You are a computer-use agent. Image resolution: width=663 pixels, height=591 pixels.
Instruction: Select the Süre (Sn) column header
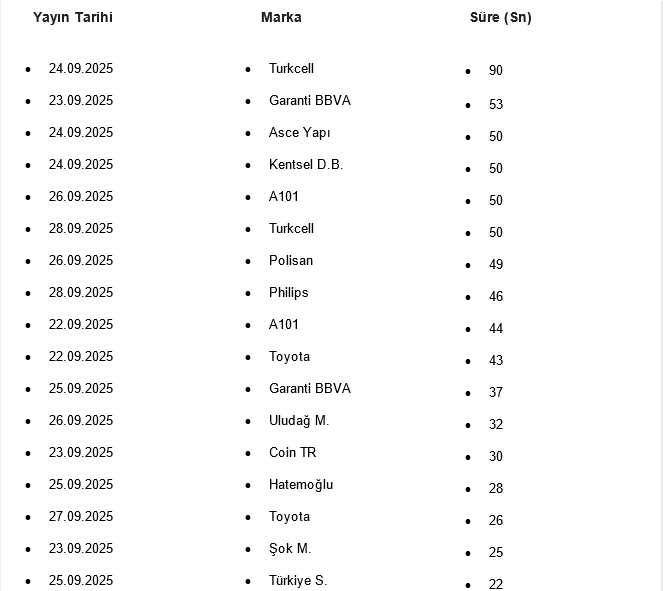[x=500, y=18]
